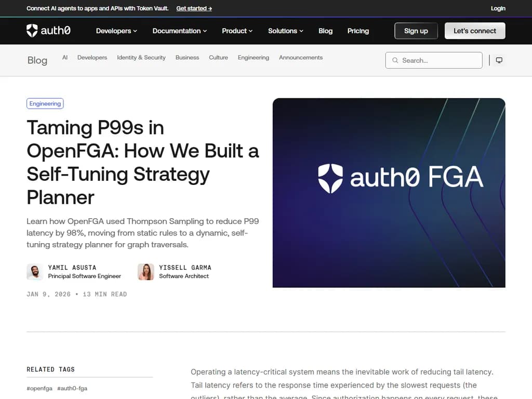
Task: Open the auth0 FGA hero image
Action: click(389, 192)
